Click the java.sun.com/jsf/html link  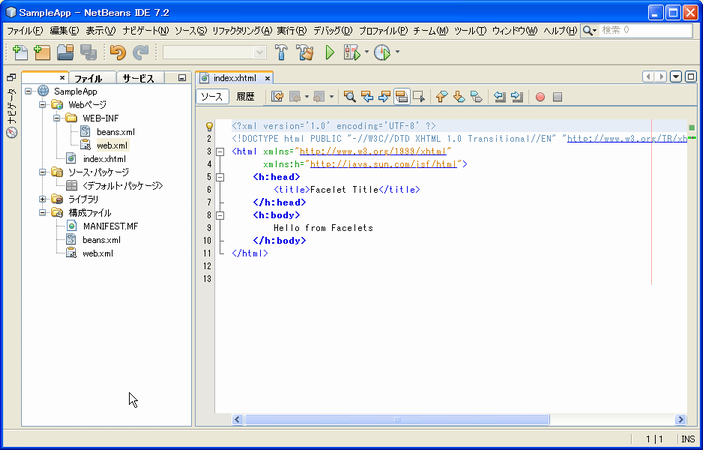[383, 164]
